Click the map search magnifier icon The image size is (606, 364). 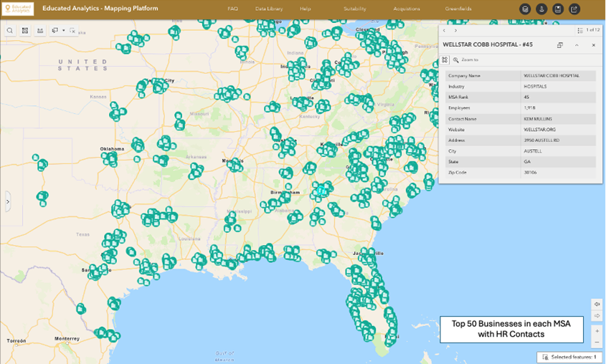pyautogui.click(x=10, y=31)
